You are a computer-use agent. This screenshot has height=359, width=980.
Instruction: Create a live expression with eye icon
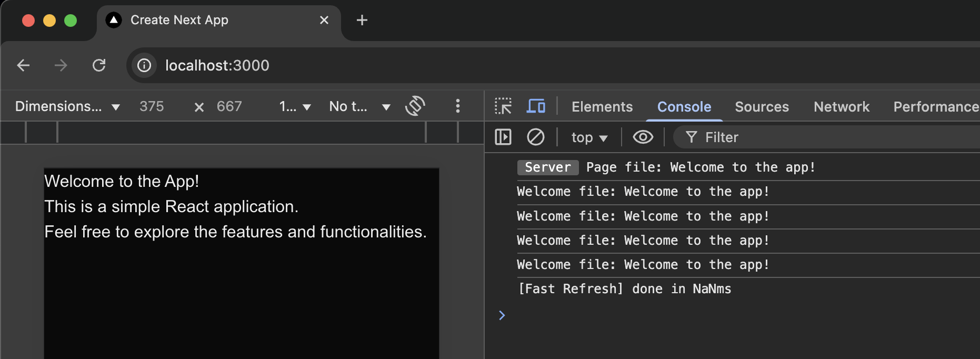point(643,137)
